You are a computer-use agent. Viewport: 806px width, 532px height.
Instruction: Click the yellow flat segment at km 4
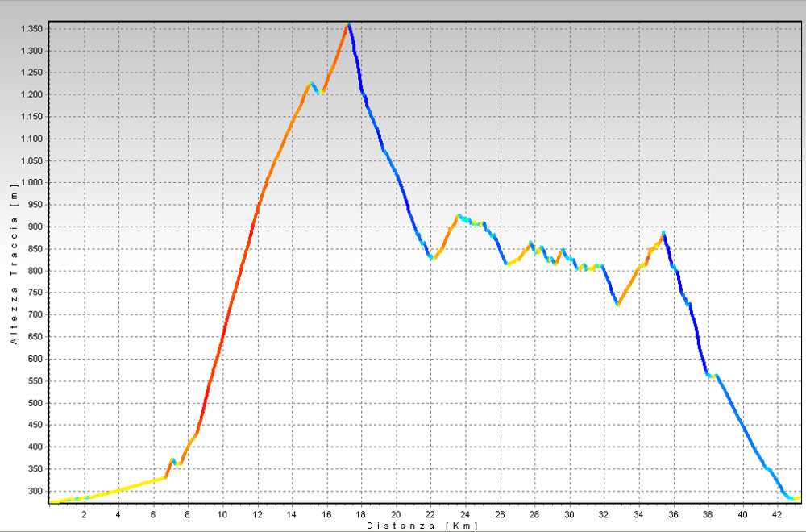click(x=118, y=490)
